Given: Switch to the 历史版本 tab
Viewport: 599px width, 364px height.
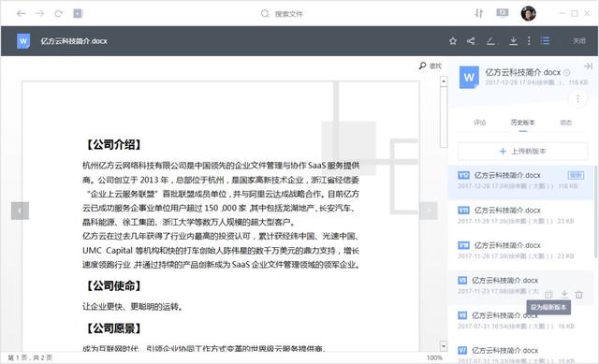Looking at the screenshot, I should click(522, 123).
